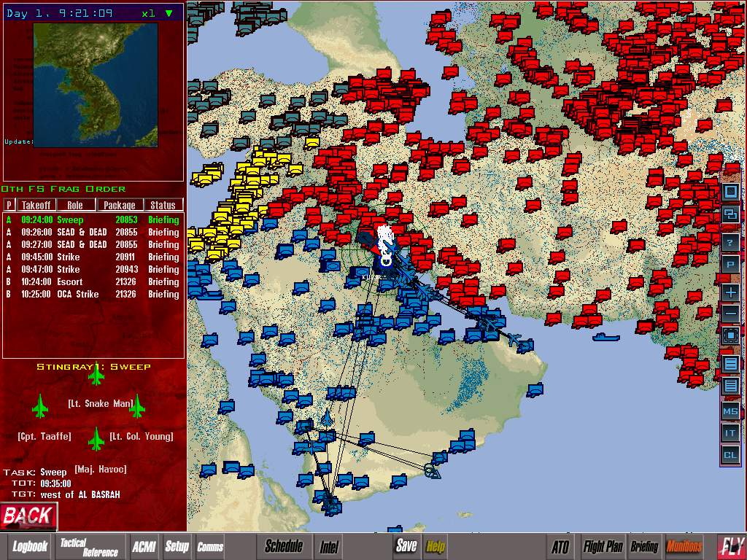This screenshot has height=560, width=747.
Task: Click Save to save the campaign
Action: (x=406, y=545)
